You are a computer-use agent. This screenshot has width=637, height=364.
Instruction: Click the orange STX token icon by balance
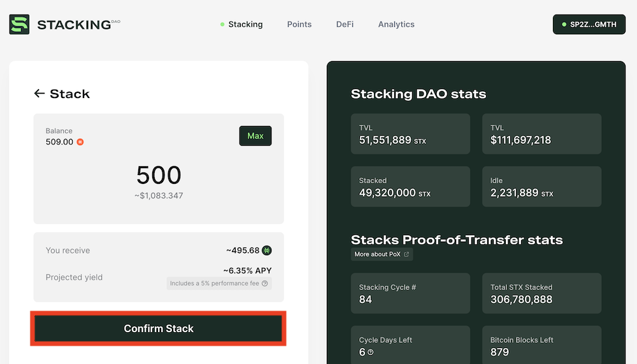click(x=80, y=142)
